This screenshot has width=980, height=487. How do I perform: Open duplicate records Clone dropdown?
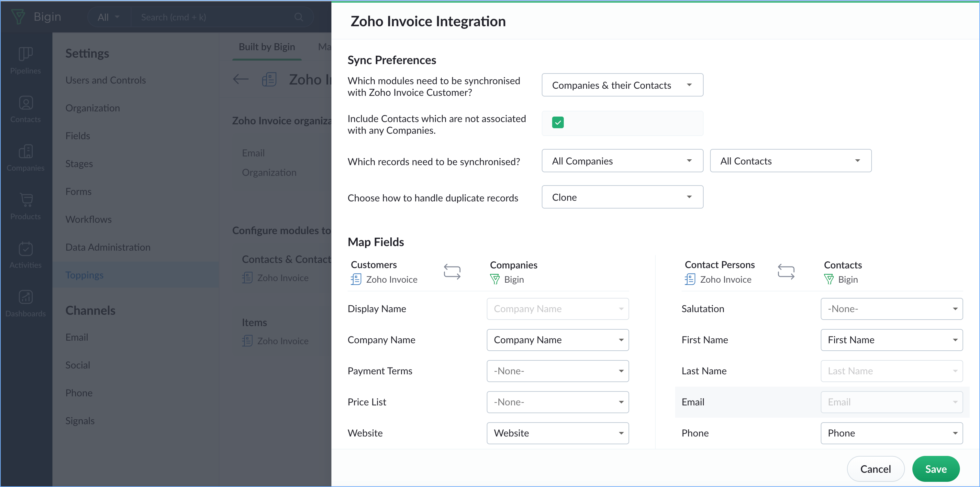coord(622,197)
